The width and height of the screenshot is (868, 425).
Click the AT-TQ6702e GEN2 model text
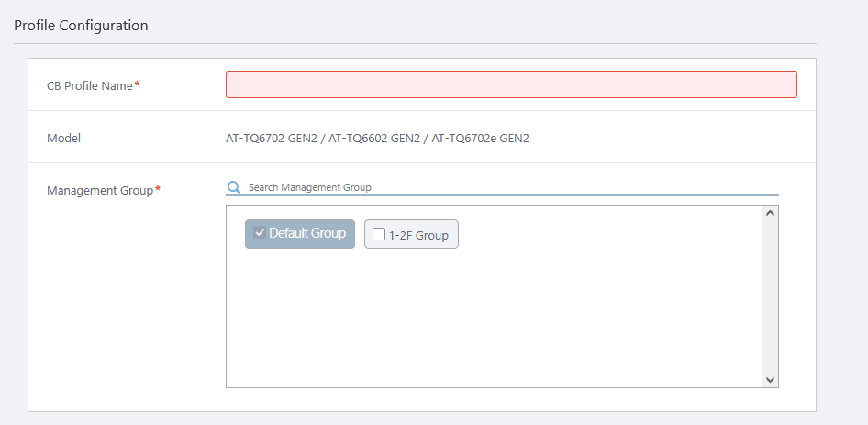tap(480, 139)
